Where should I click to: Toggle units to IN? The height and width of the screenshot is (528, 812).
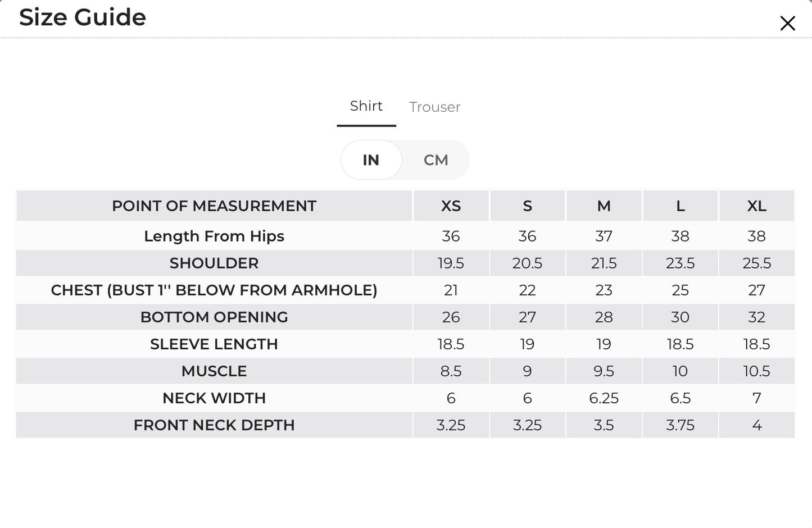(371, 160)
